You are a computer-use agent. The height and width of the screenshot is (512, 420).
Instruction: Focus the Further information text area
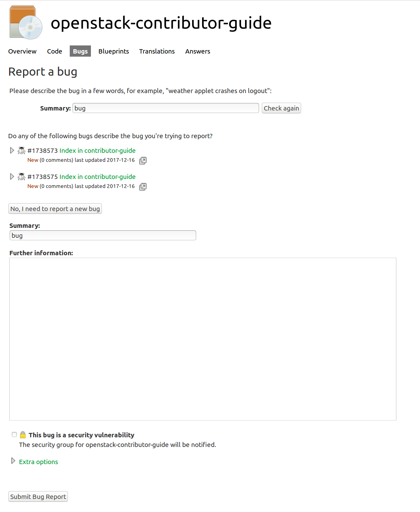coord(203,339)
